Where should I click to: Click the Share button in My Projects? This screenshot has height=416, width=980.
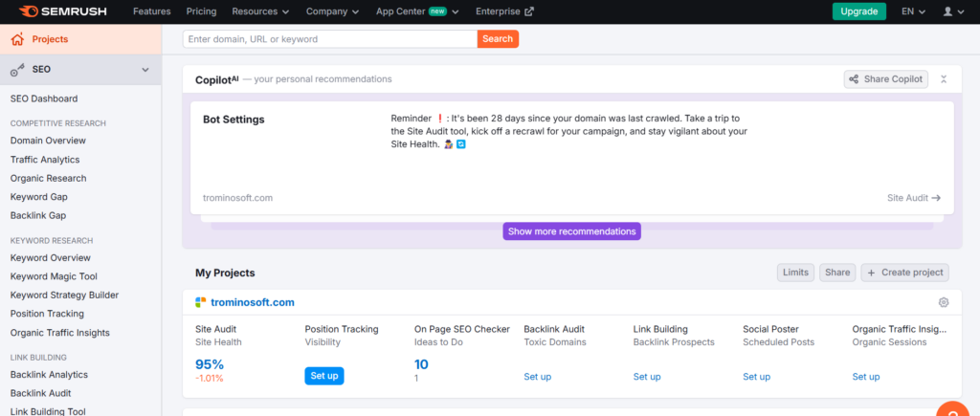point(837,273)
